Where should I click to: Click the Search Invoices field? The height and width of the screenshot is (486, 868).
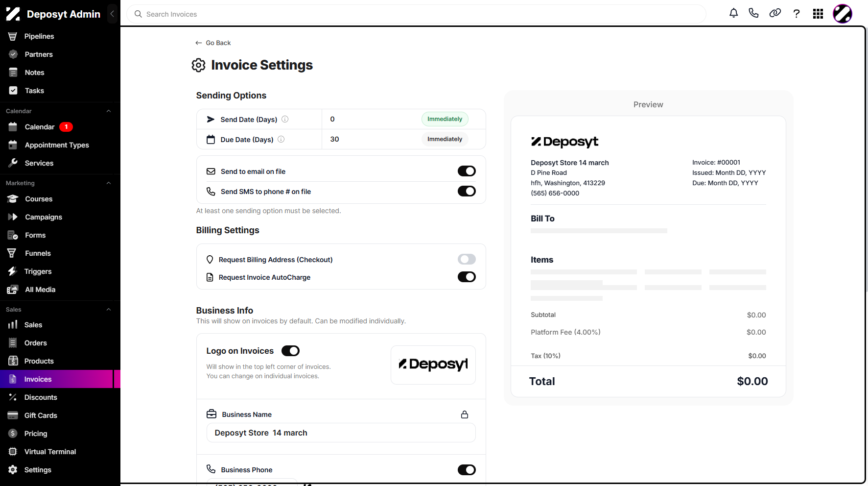click(416, 14)
